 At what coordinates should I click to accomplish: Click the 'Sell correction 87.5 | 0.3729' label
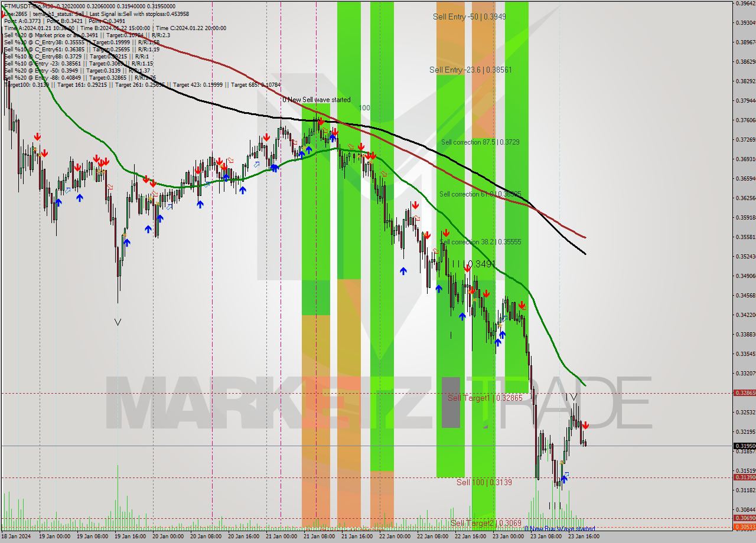tap(480, 142)
